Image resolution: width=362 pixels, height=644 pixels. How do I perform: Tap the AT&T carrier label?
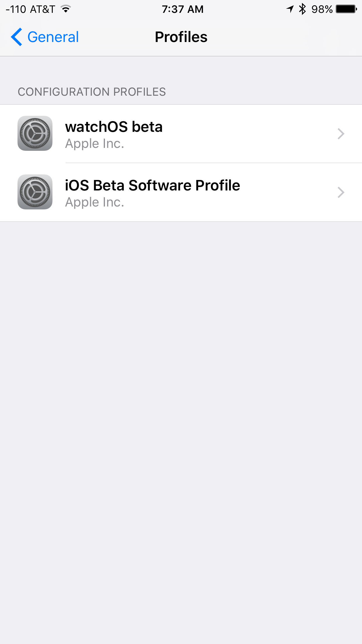(x=43, y=9)
